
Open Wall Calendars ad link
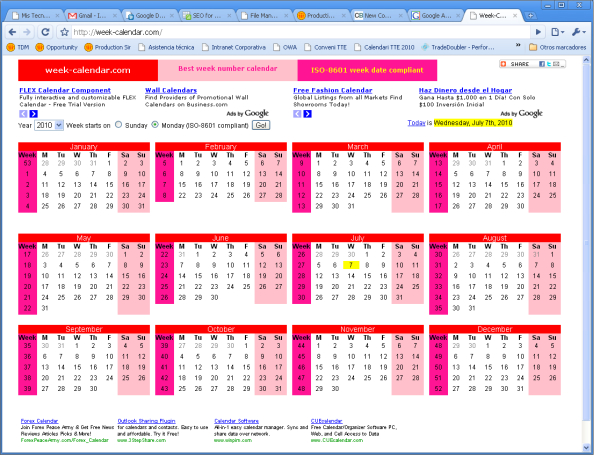(x=171, y=91)
